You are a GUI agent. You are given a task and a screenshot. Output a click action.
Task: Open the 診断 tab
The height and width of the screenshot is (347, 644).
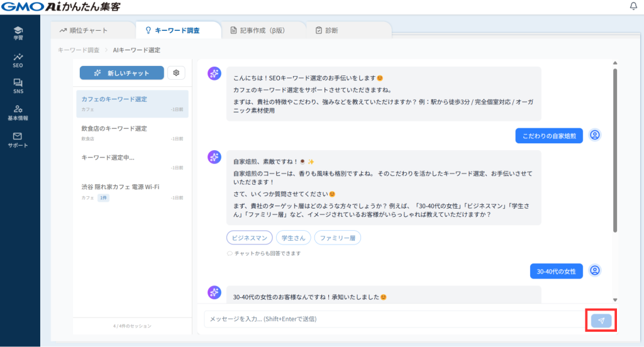pos(326,30)
